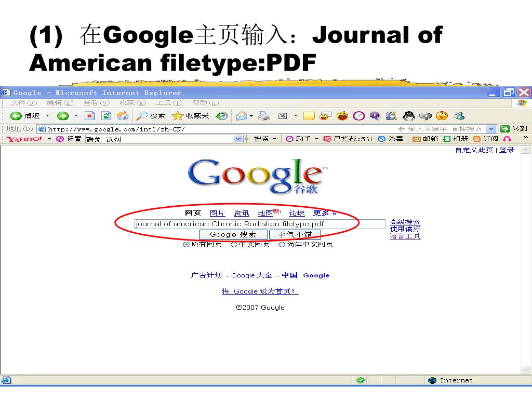Viewport: 532px width, 399px height.
Task: Open the Yahoo logo dropdown arrow
Action: (x=49, y=139)
